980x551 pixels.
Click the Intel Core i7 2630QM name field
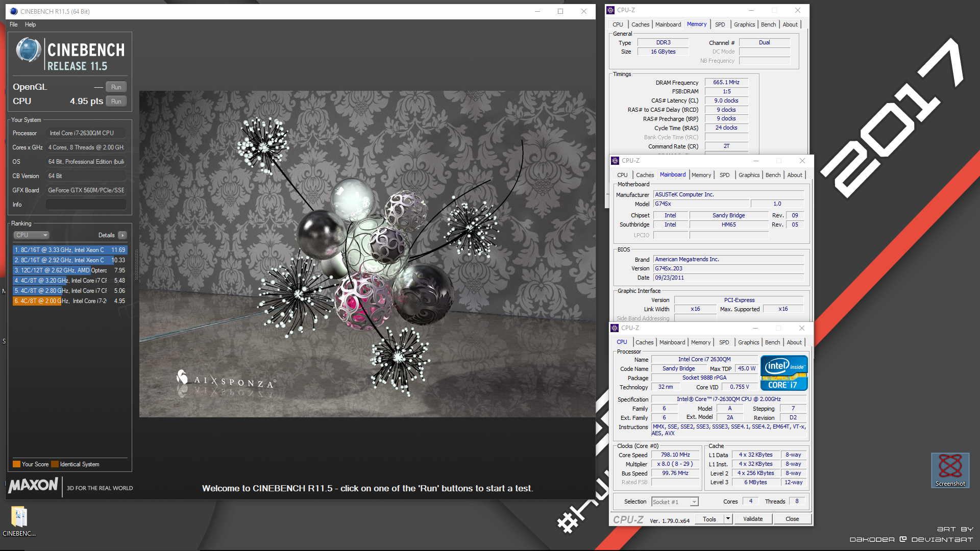click(704, 359)
